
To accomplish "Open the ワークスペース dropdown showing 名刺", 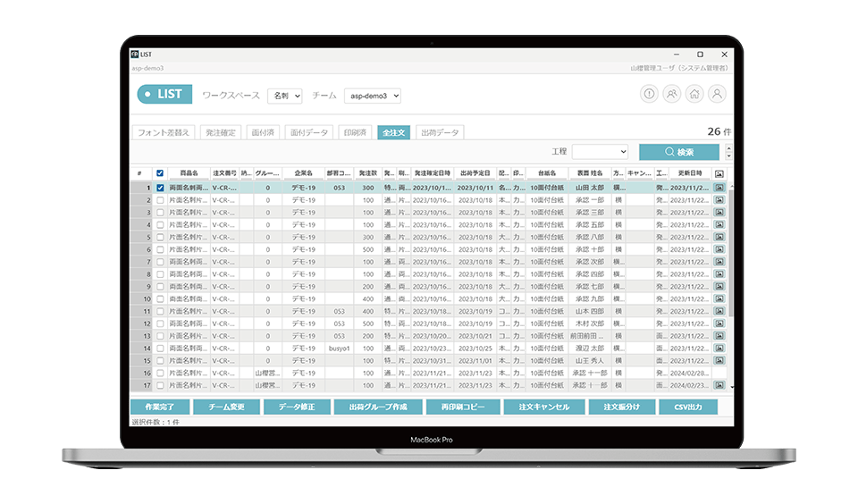I will tap(285, 95).
